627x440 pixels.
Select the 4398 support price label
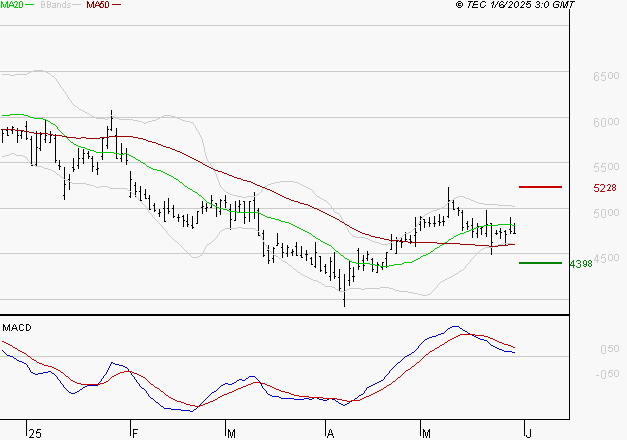580,264
